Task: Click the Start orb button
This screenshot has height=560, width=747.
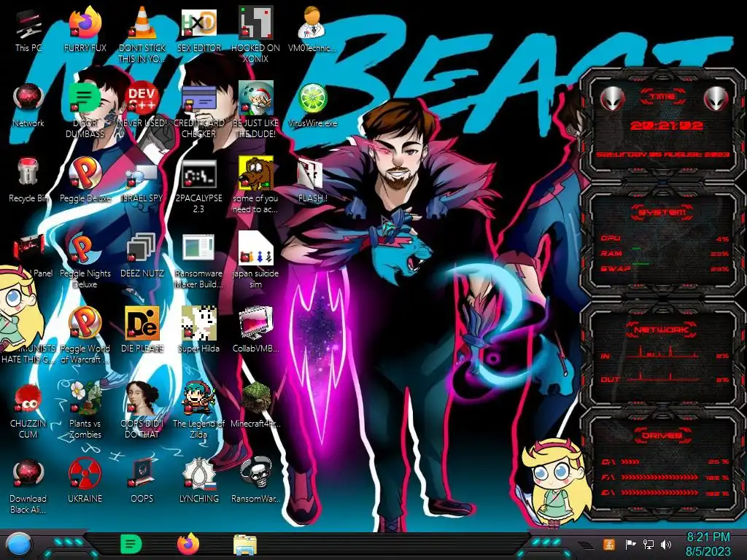Action: [x=19, y=544]
